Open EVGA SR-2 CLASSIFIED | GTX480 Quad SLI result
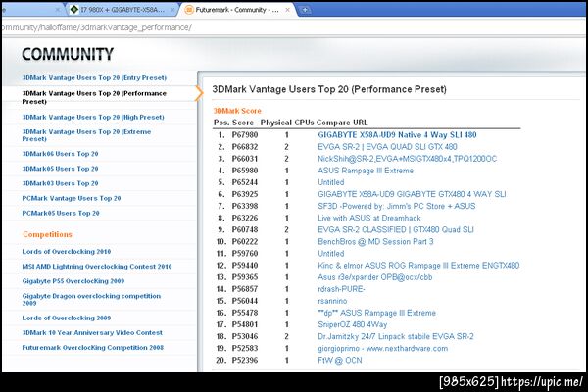Viewport: 588px width, 392px height. (x=396, y=230)
